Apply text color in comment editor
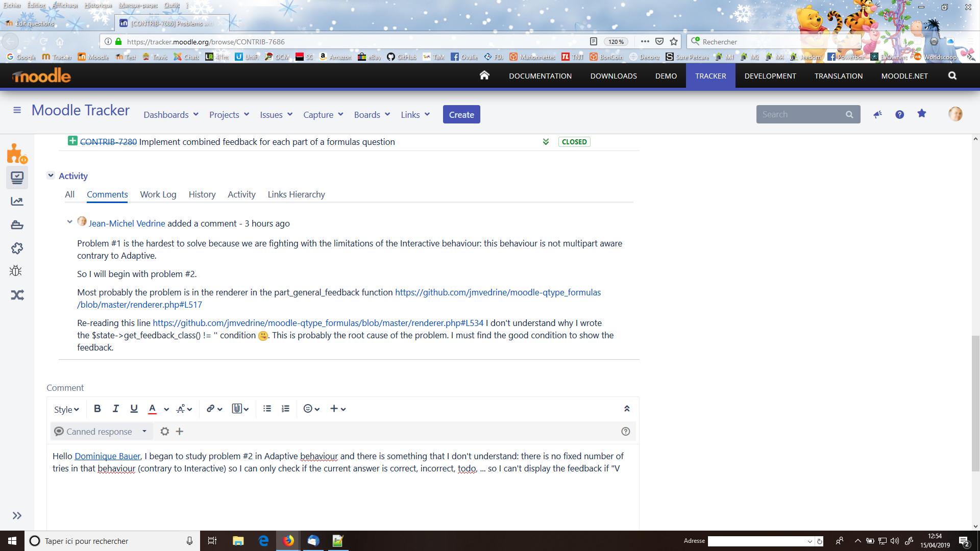The height and width of the screenshot is (551, 980). [152, 409]
